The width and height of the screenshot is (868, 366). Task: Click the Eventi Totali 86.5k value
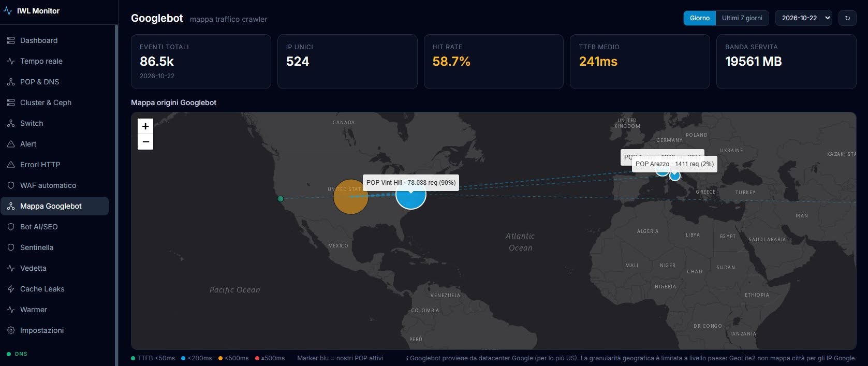click(157, 62)
